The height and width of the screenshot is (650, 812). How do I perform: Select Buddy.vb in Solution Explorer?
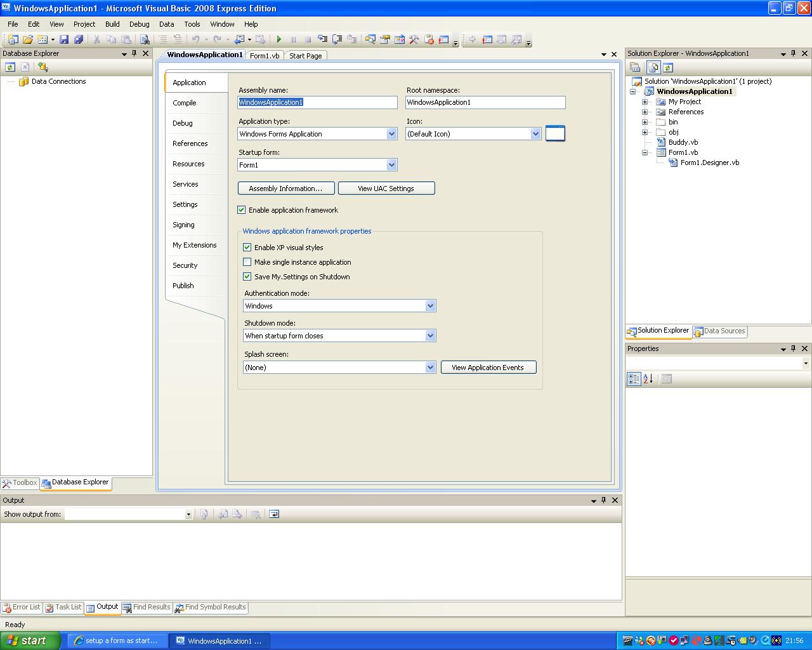(683, 142)
